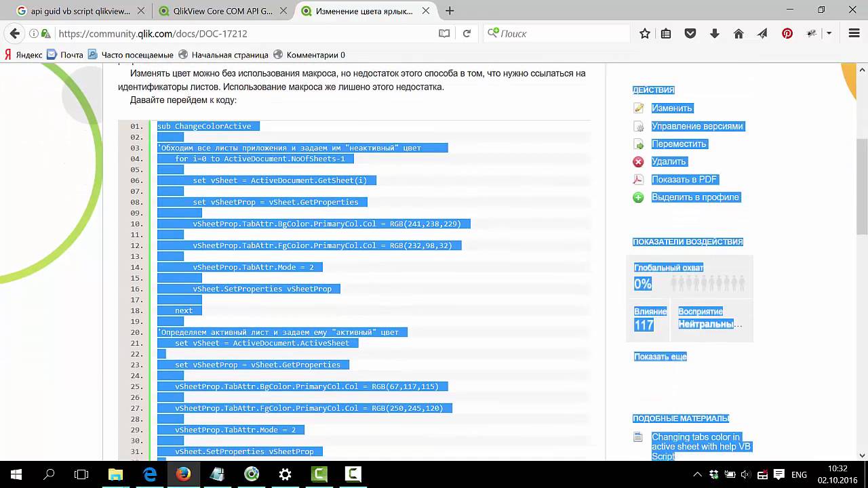Click site identity info icon in address bar

coord(33,33)
